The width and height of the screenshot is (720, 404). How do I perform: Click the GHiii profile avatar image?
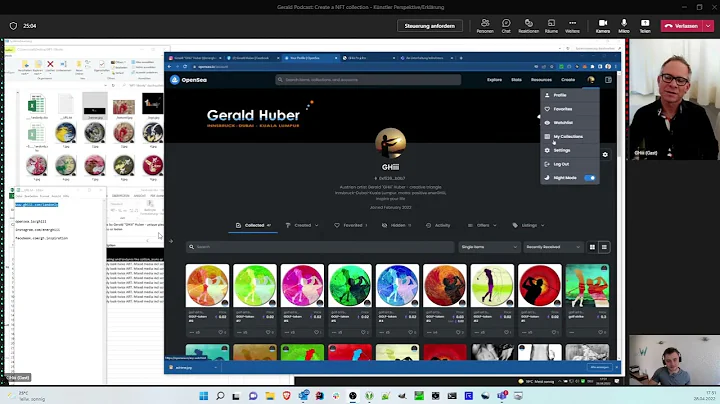pos(390,143)
